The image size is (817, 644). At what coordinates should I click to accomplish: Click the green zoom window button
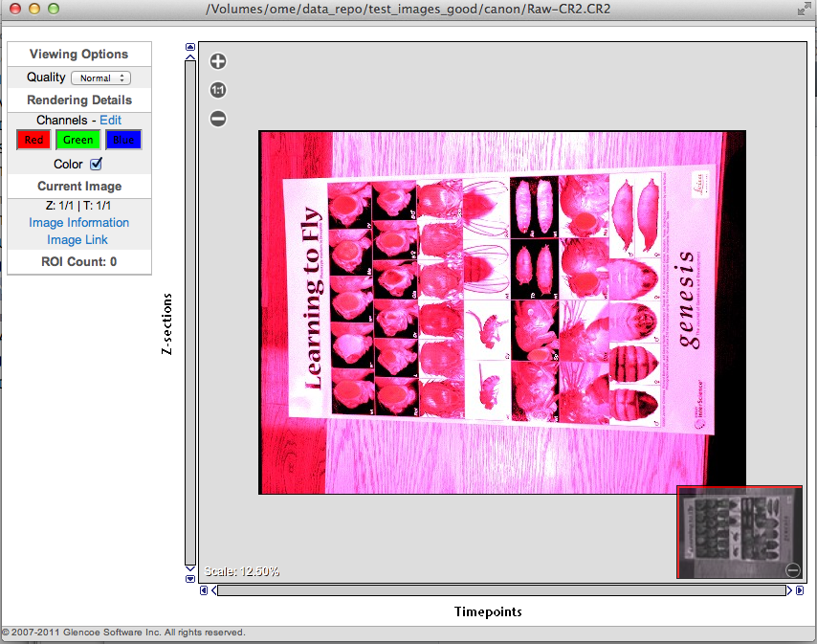tap(54, 9)
